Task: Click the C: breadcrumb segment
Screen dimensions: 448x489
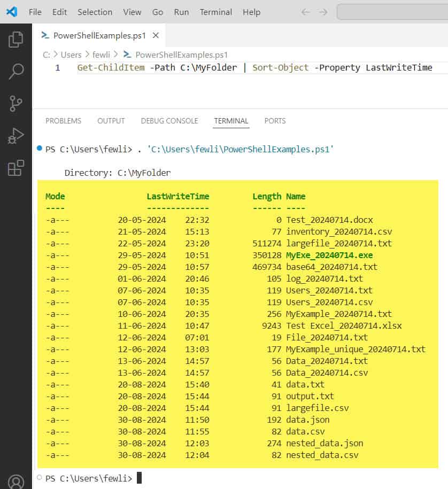Action: (47, 55)
